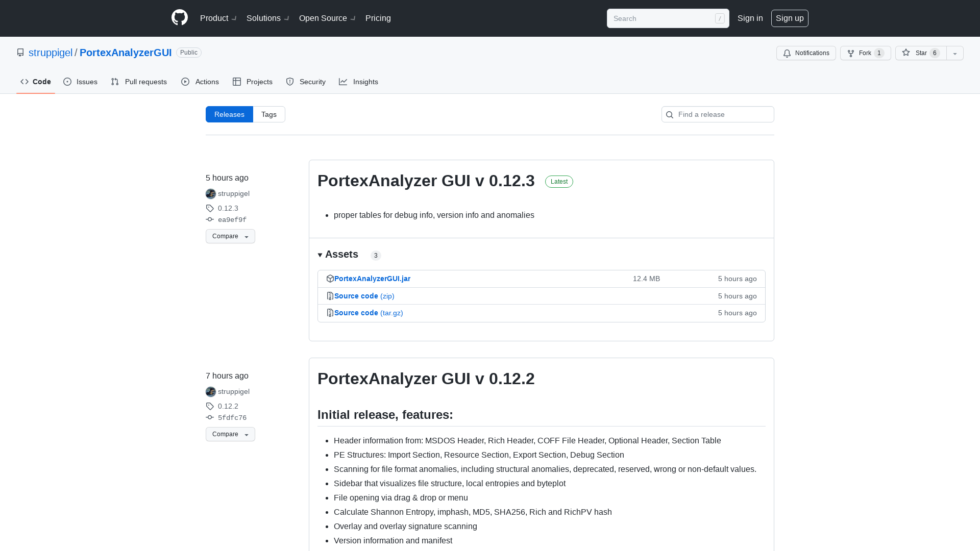Viewport: 980px width, 551px height.
Task: Open the 0.12.3 tag link
Action: coord(228,208)
